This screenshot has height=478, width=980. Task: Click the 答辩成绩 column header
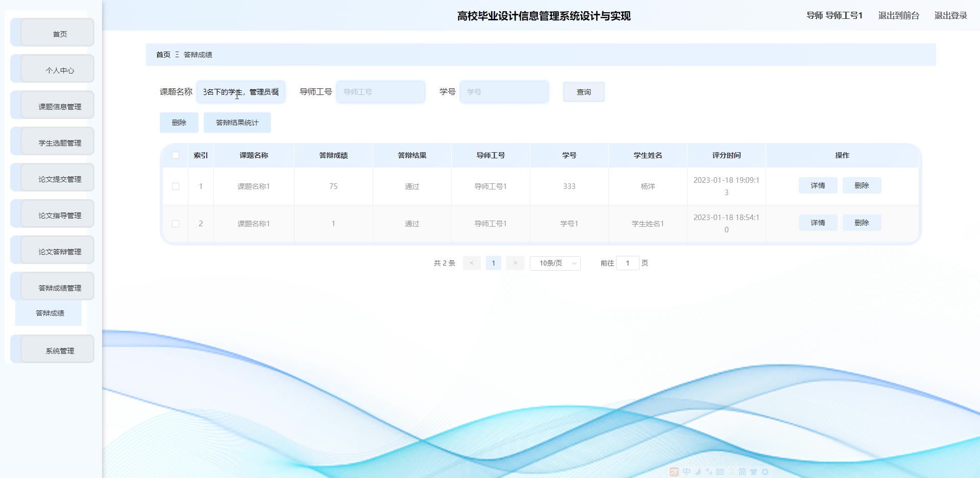click(334, 155)
